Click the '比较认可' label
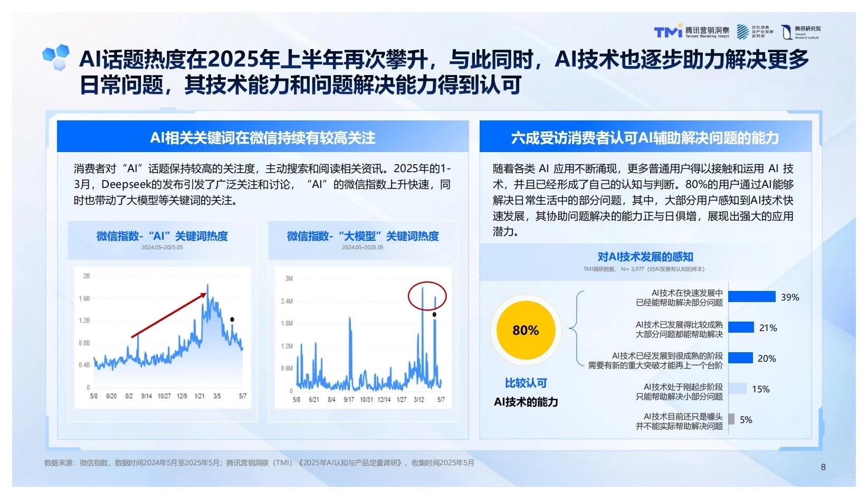Viewport: 868px width, 499px height. [x=526, y=383]
